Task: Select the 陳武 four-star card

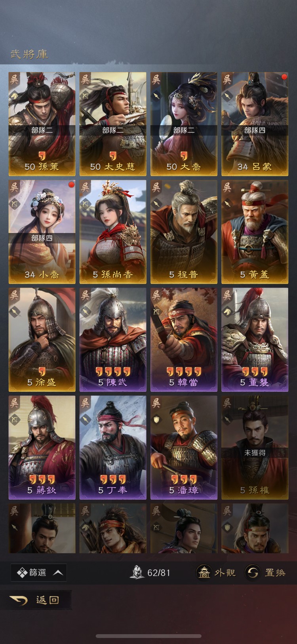Action: point(113,340)
